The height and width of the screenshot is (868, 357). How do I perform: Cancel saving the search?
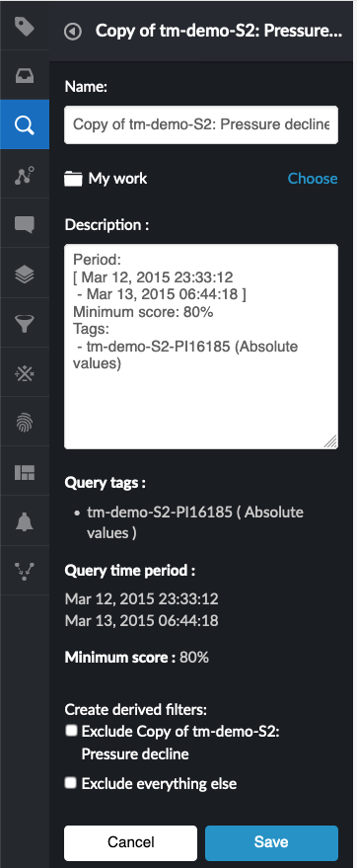[130, 842]
